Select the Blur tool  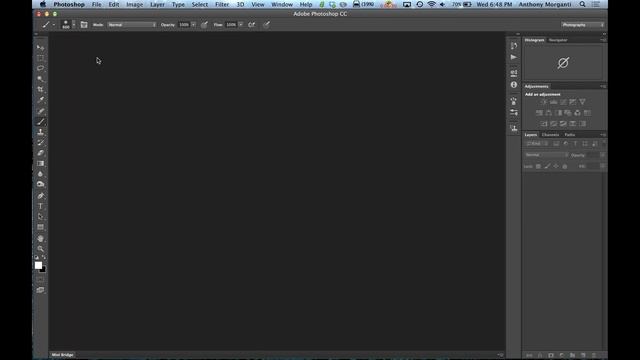coord(40,174)
